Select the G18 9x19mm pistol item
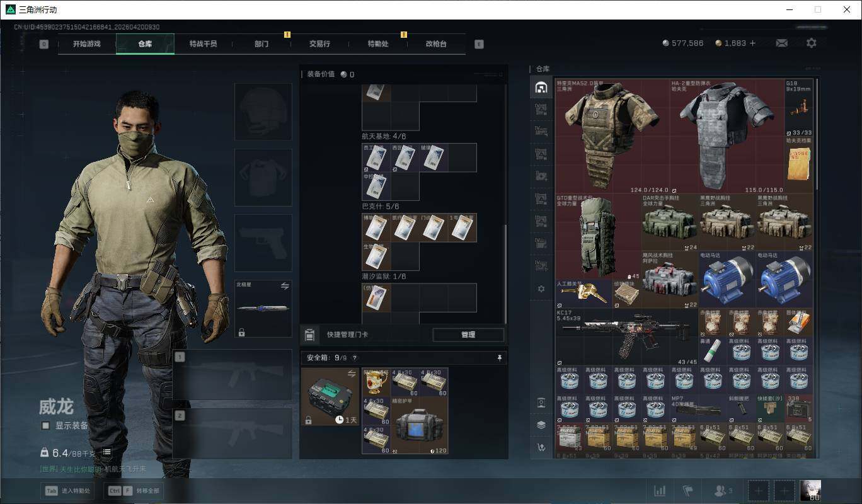Screen dimensions: 862x504 click(798, 108)
